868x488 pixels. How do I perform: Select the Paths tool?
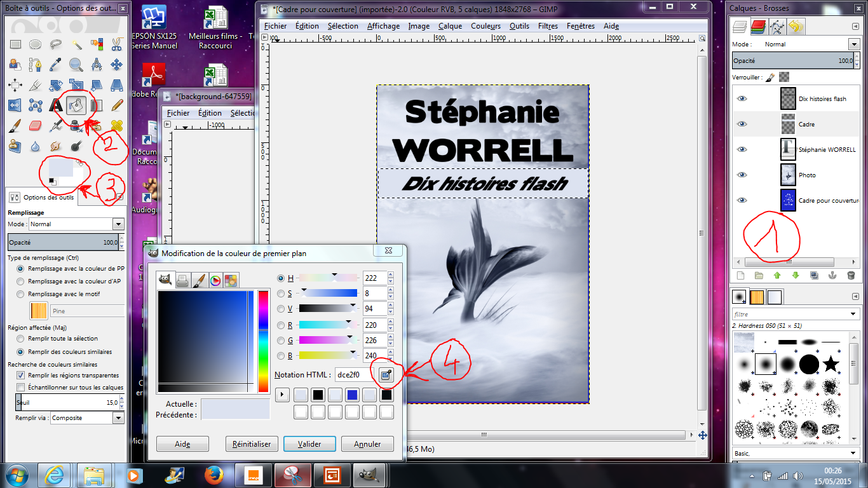[36, 65]
